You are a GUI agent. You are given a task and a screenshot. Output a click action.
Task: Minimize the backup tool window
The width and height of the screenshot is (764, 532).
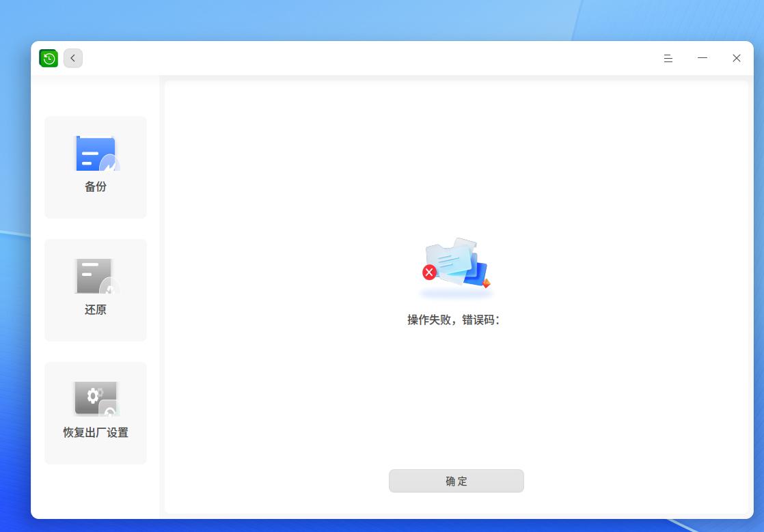[702, 59]
